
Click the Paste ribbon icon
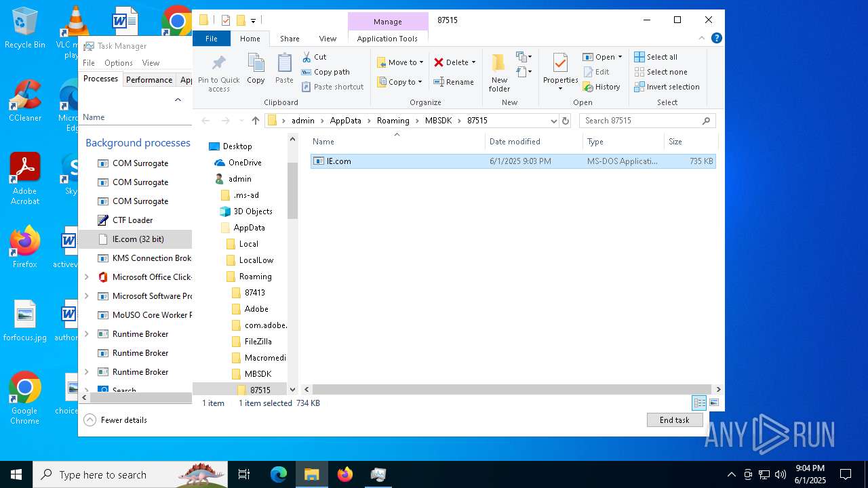(284, 69)
